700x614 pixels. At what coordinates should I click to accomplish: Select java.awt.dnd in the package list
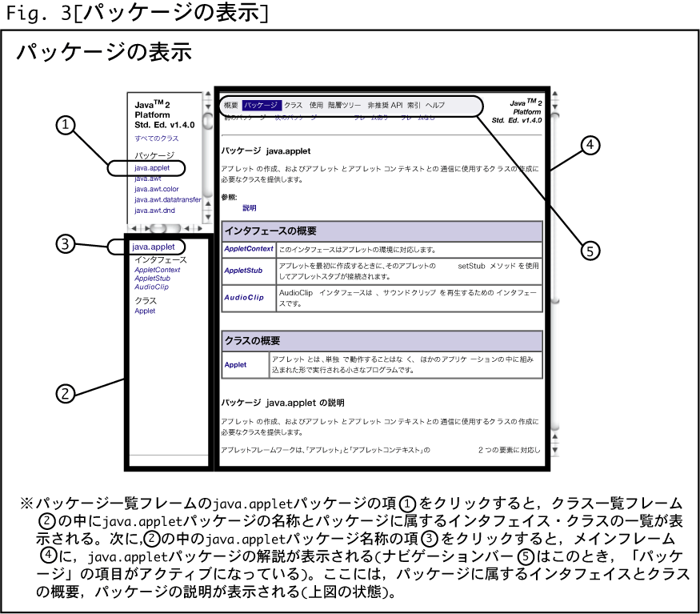tap(154, 211)
